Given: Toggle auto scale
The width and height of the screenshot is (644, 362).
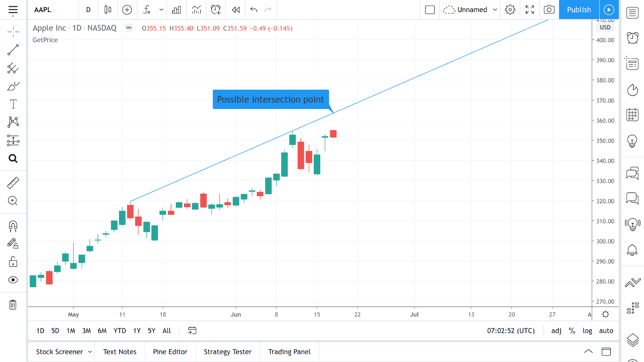Looking at the screenshot, I should point(606,331).
